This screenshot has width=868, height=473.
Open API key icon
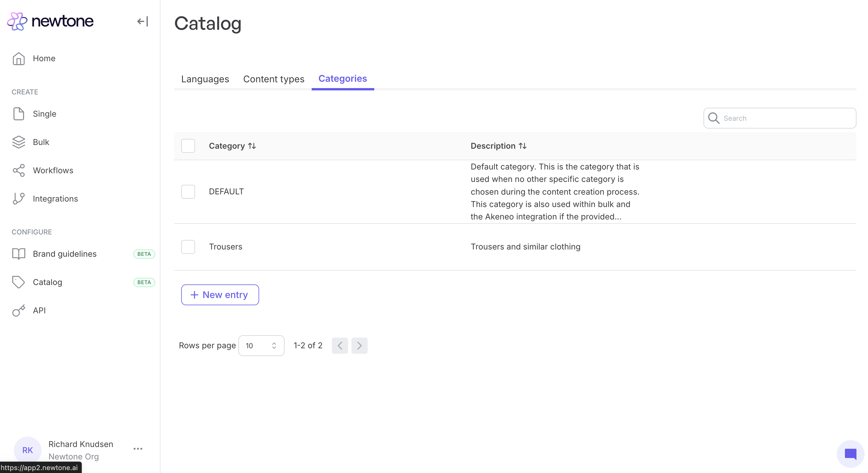click(x=18, y=310)
